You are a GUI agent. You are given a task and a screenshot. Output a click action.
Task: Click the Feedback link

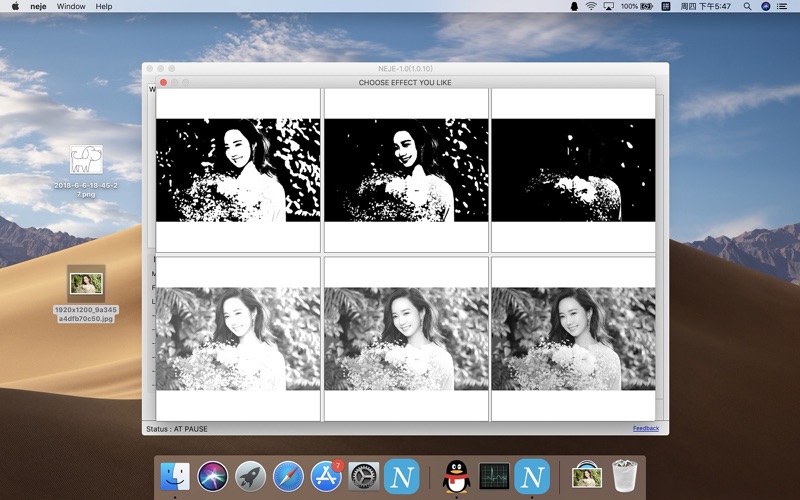point(645,428)
